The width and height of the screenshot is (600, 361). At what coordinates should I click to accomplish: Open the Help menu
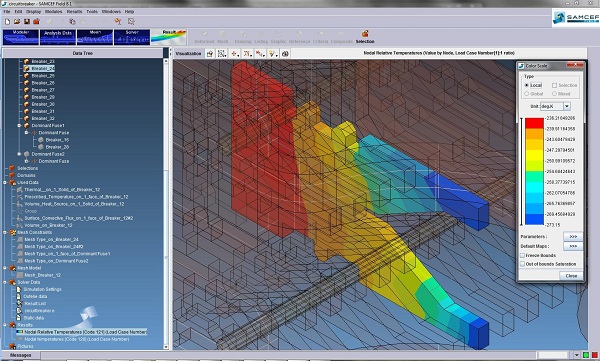click(x=129, y=11)
